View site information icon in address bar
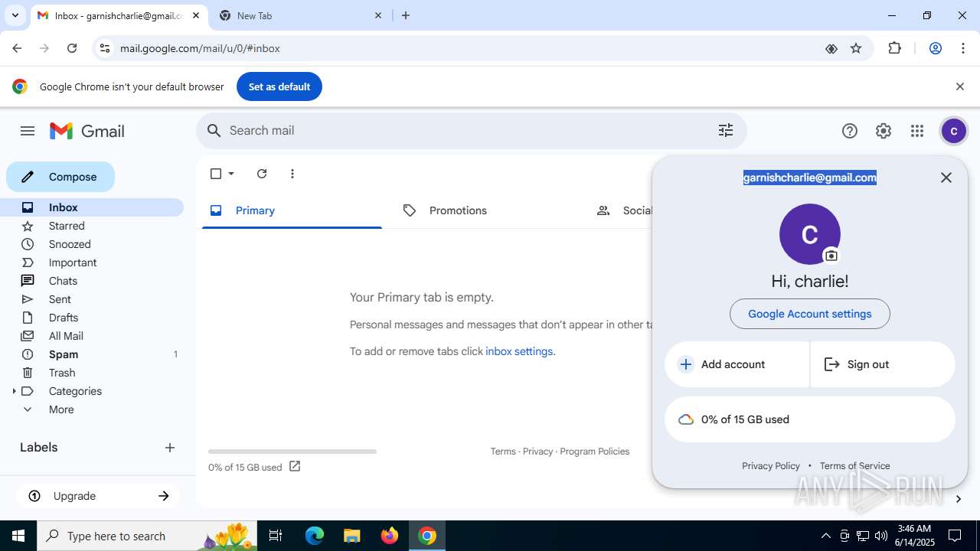 tap(105, 48)
